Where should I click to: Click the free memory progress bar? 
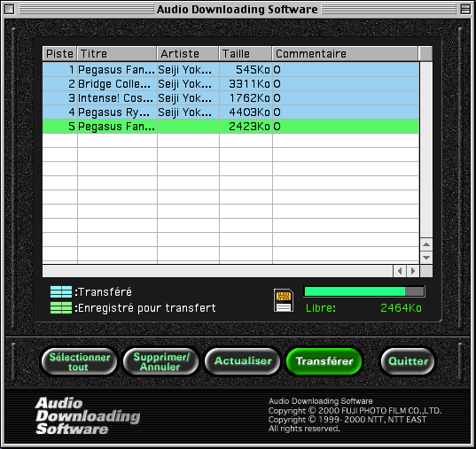[x=364, y=291]
